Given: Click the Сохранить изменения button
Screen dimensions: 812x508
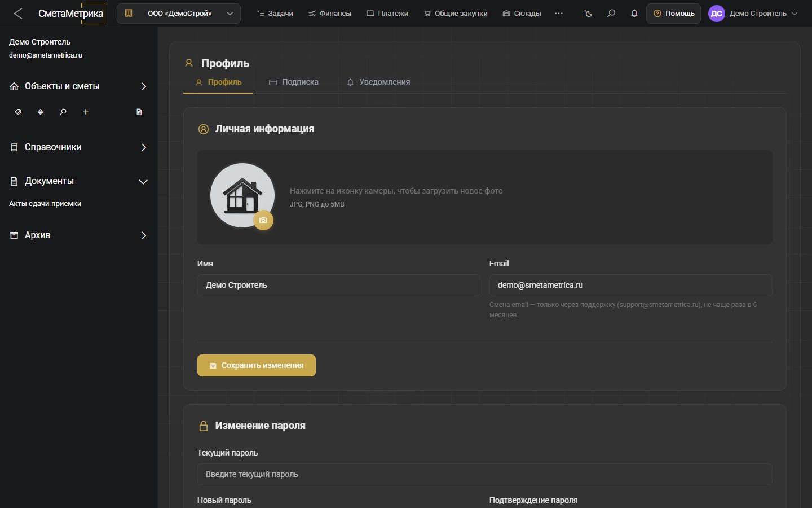Looking at the screenshot, I should pos(257,365).
